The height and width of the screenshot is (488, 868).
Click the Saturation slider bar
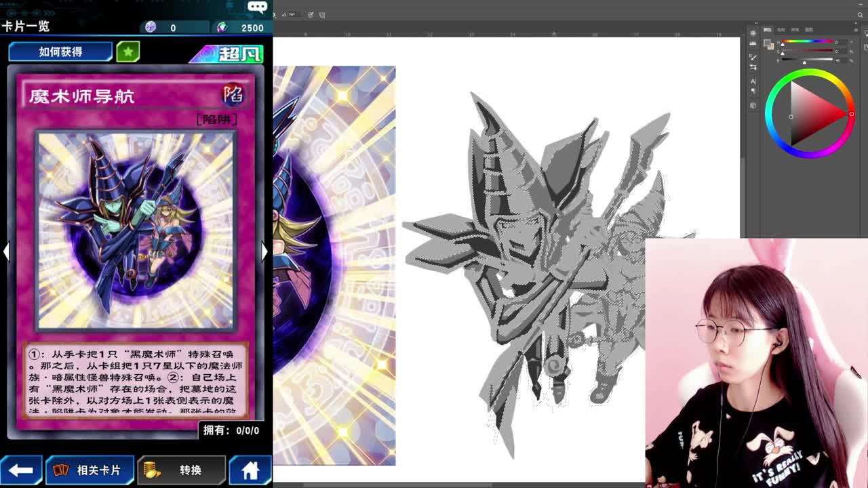[x=807, y=50]
